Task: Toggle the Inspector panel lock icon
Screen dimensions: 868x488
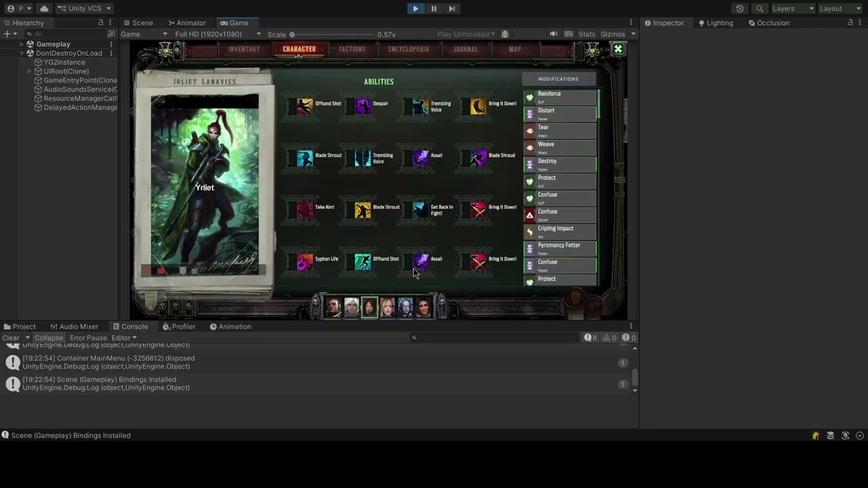Action: click(x=850, y=23)
